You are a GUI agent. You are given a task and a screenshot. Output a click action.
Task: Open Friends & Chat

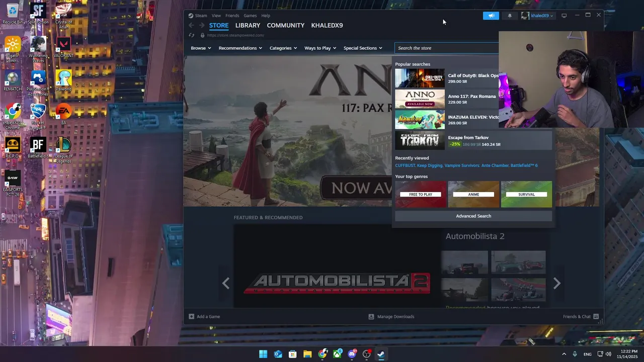click(581, 317)
